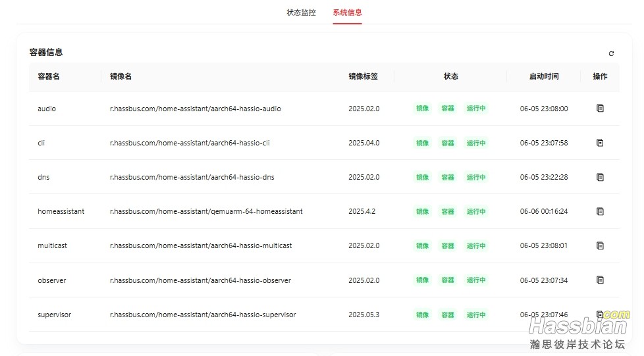Click the 镜像 tag in observer row
This screenshot has height=356, width=644.
pos(422,280)
